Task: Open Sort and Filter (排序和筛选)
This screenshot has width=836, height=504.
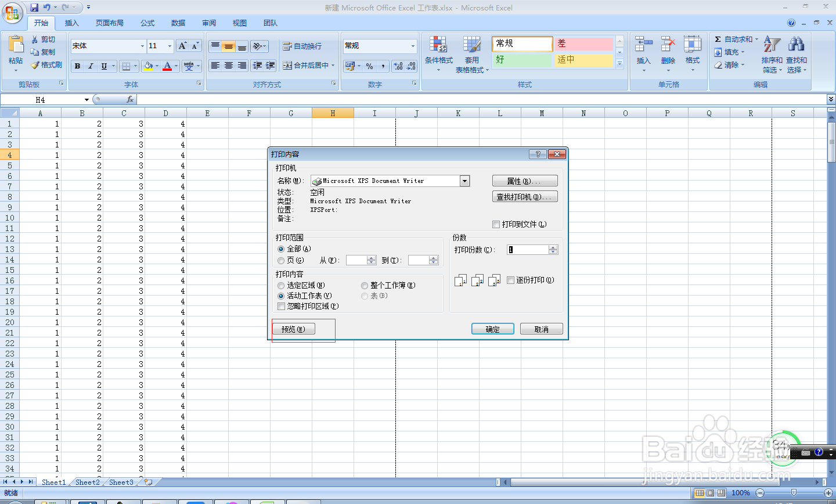Action: [x=772, y=53]
